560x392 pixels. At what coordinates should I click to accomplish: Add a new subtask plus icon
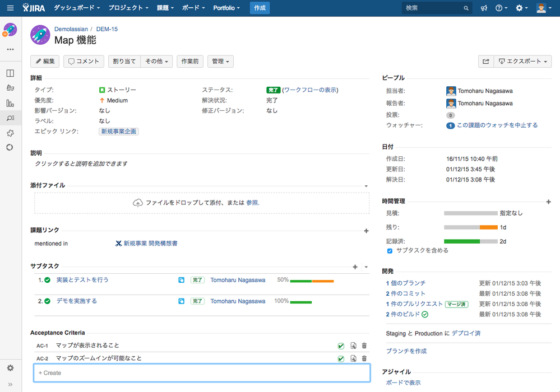tap(355, 267)
